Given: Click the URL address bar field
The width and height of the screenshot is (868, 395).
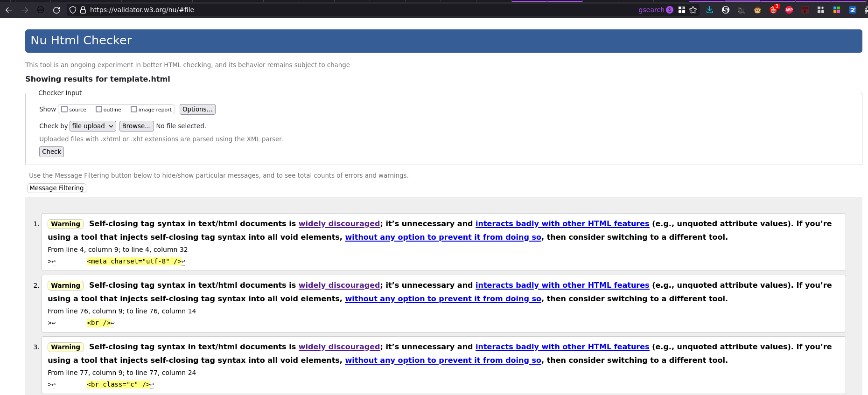Looking at the screenshot, I should 327,10.
